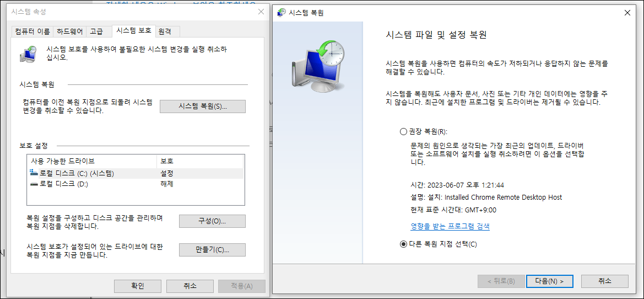Create restore point with 만들기(C)... button

pyautogui.click(x=212, y=250)
